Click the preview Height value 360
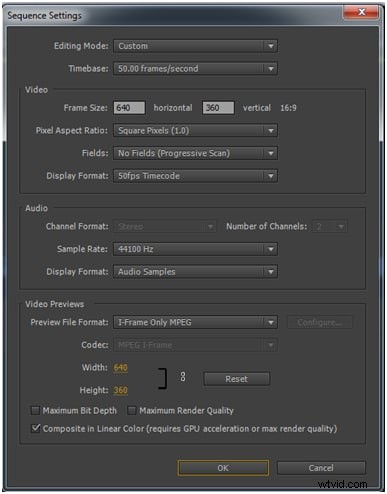This screenshot has width=387, height=494. click(x=120, y=390)
